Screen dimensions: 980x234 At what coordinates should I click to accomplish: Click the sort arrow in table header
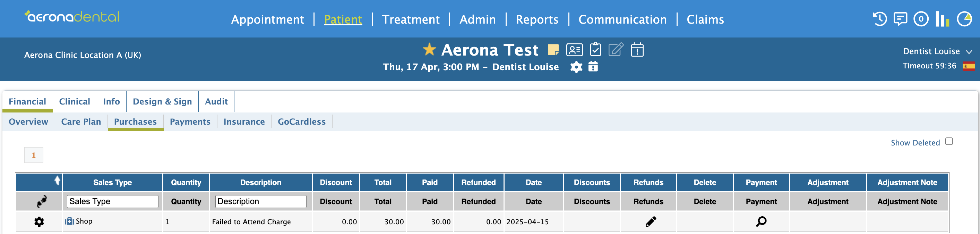57,180
